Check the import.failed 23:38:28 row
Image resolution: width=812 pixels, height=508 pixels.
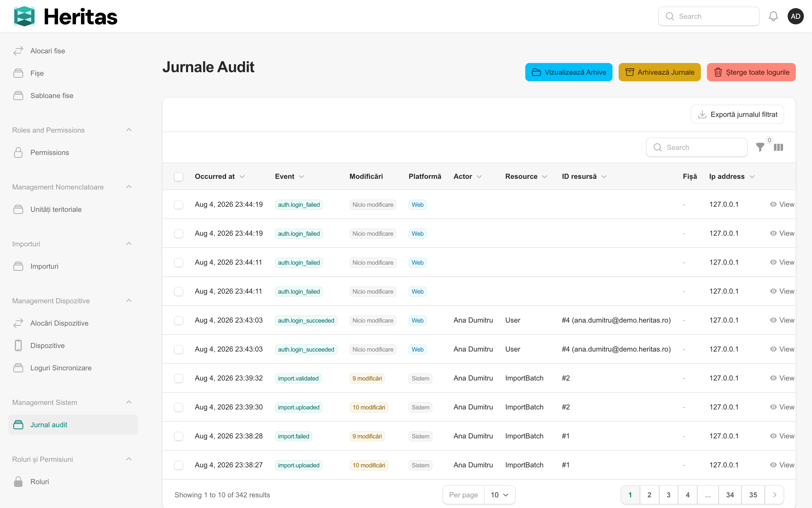(178, 436)
